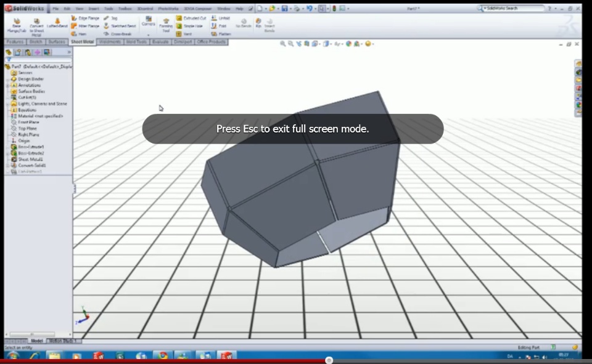Switch to the Motion Study 1 tab
The width and height of the screenshot is (592, 364).
coord(63,341)
